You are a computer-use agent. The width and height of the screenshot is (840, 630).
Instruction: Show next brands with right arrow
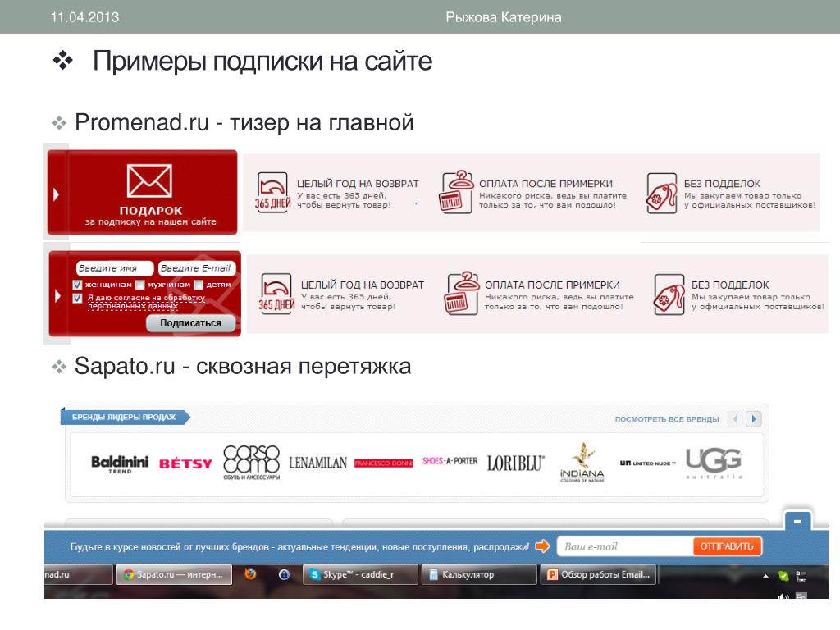754,418
